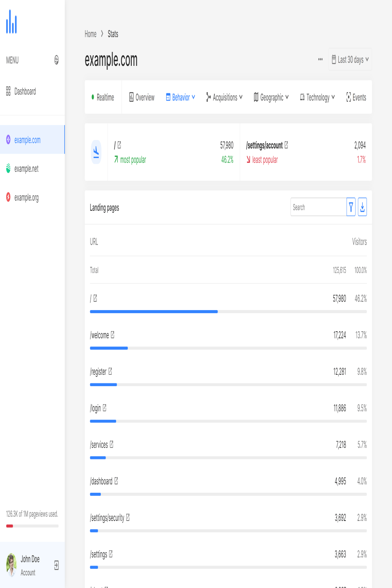Open the /login page external link icon
The width and height of the screenshot is (392, 588).
point(104,408)
